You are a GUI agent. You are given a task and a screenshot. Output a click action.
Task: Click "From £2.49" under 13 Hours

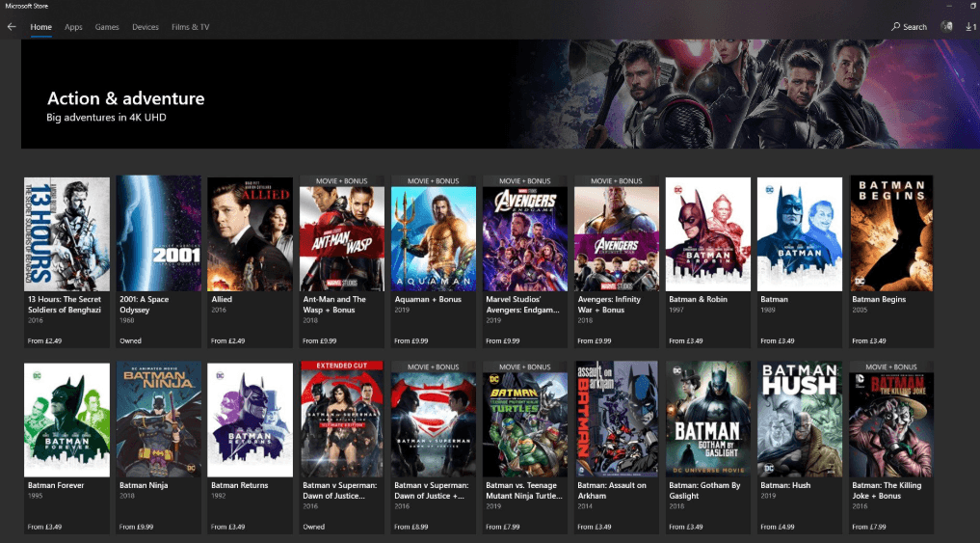[x=44, y=340]
